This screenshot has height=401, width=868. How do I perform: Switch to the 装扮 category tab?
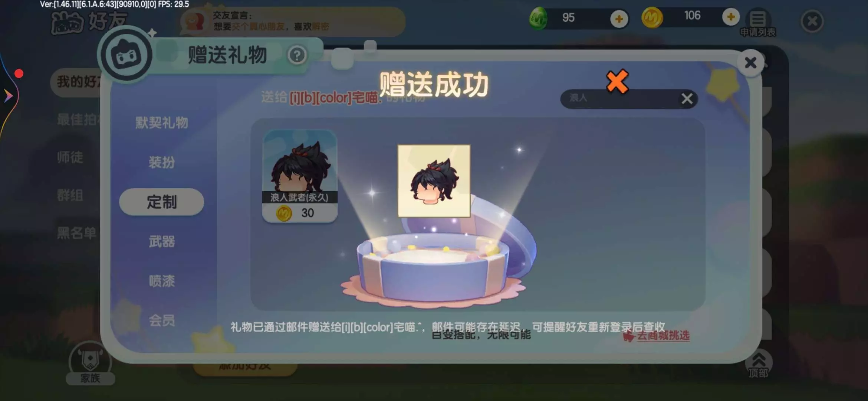point(161,163)
